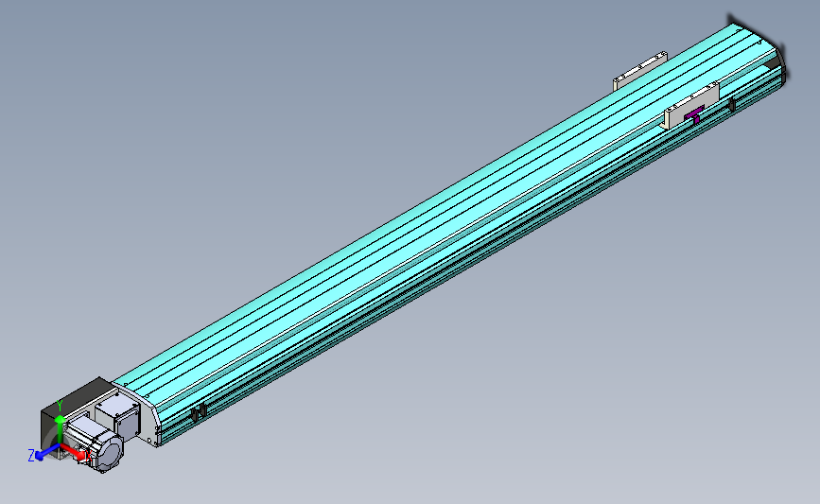Select the dark end cap at far end
The image size is (820, 504).
pyautogui.click(x=782, y=63)
